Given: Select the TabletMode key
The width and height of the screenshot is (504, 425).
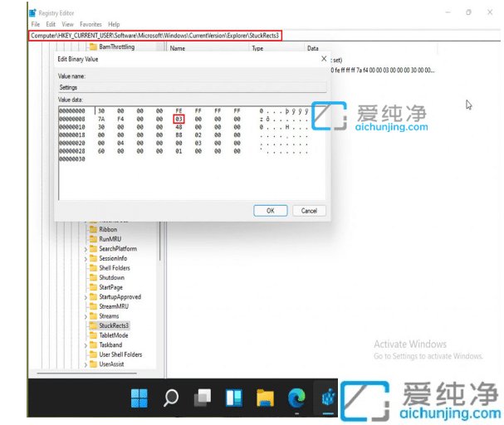Looking at the screenshot, I should point(114,335).
